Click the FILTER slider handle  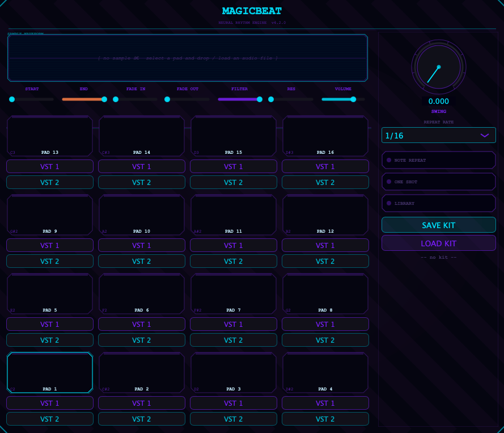click(x=260, y=99)
